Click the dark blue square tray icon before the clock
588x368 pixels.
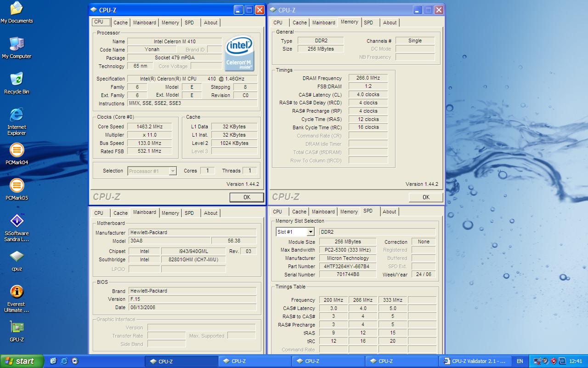coord(562,361)
